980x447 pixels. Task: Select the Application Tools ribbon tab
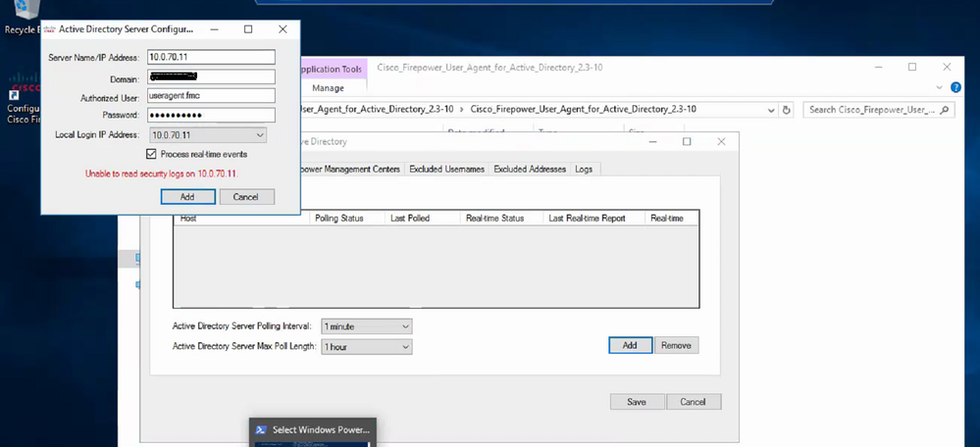(332, 70)
